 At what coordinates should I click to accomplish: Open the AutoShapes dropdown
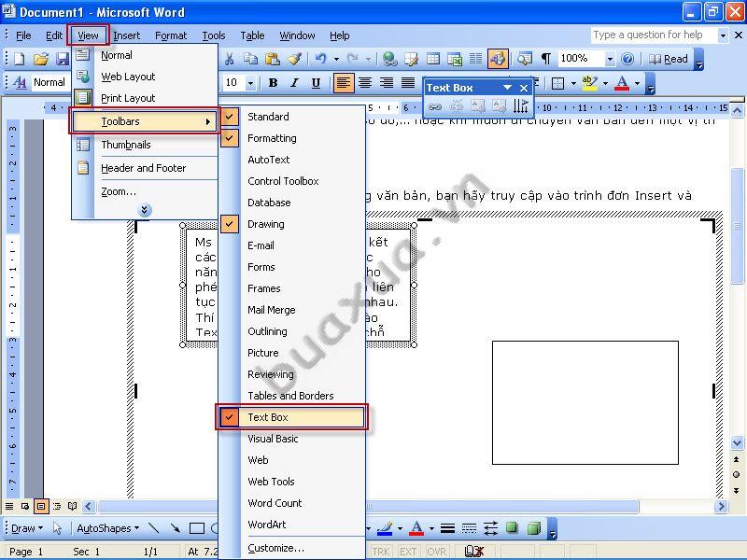(x=108, y=528)
